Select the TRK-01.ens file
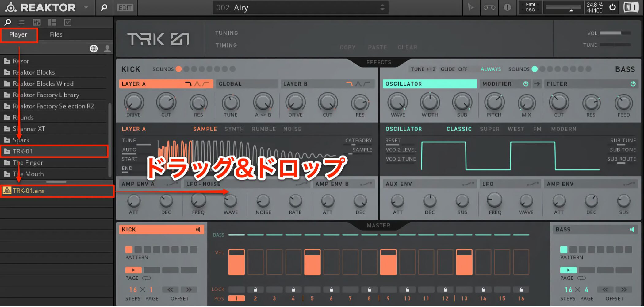Viewport: 644px width, 307px height. pyautogui.click(x=57, y=191)
